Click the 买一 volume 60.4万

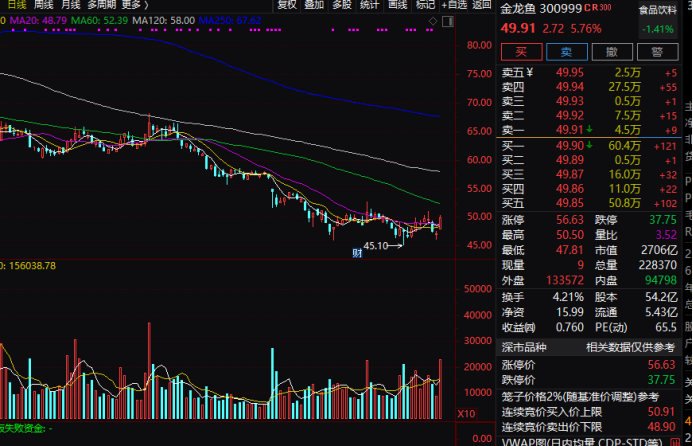(x=624, y=145)
